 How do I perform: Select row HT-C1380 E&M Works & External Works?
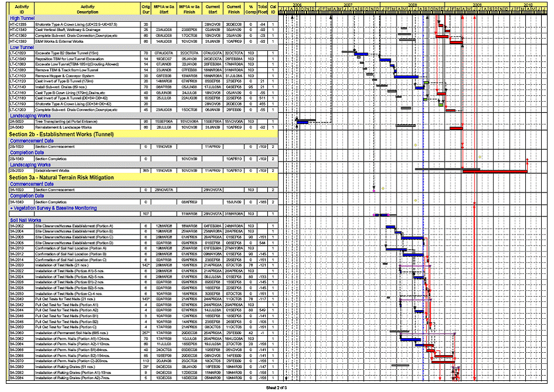tap(88, 42)
